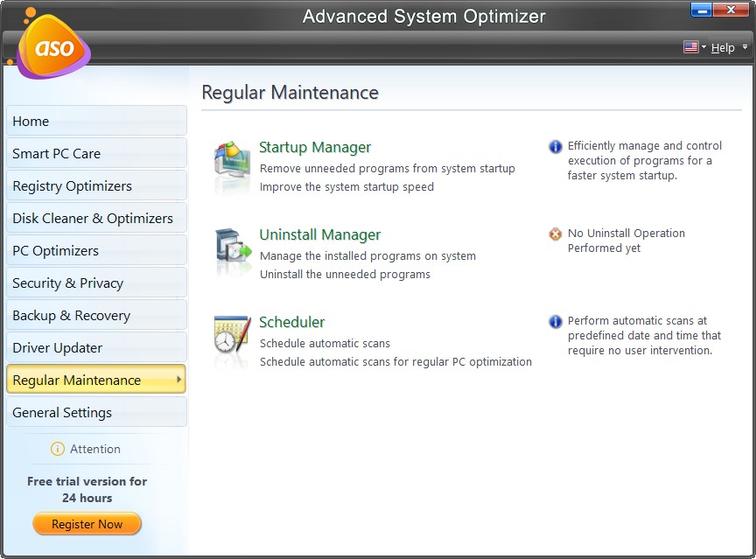
Task: Click the Register Now button
Action: [x=87, y=524]
